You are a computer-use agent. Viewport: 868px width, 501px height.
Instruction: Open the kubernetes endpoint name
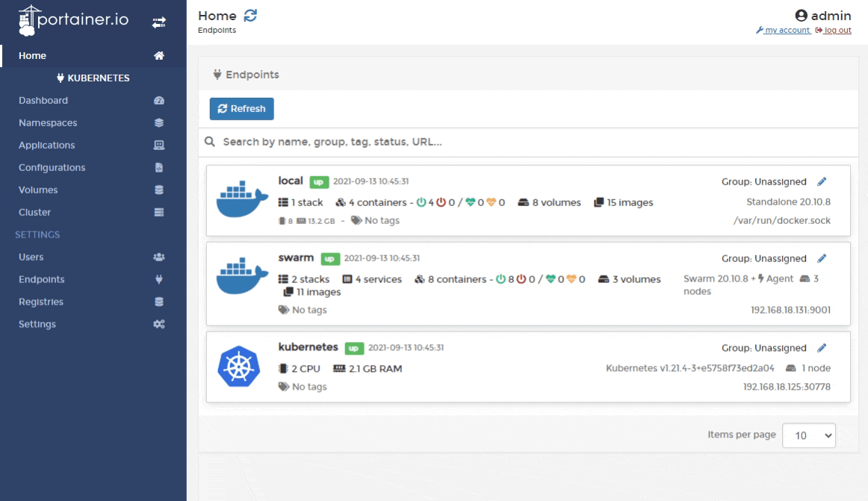[x=309, y=347]
